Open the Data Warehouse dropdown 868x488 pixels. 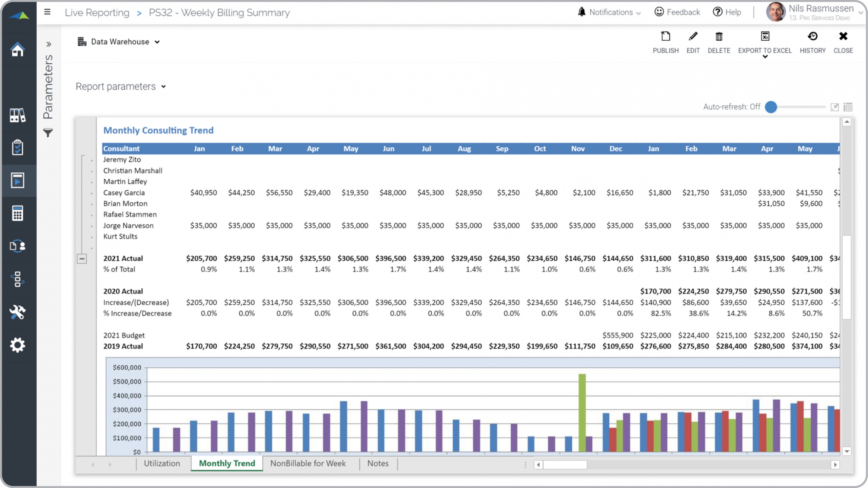pos(119,42)
